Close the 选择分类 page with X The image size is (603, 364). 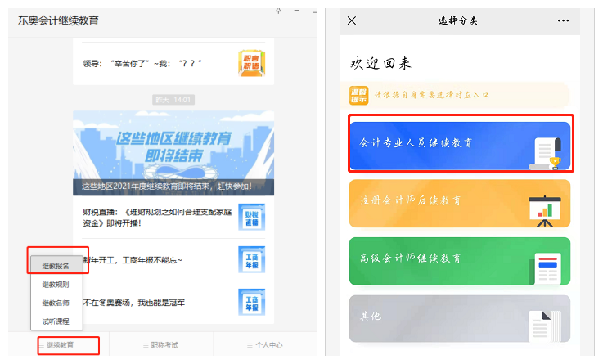click(352, 20)
